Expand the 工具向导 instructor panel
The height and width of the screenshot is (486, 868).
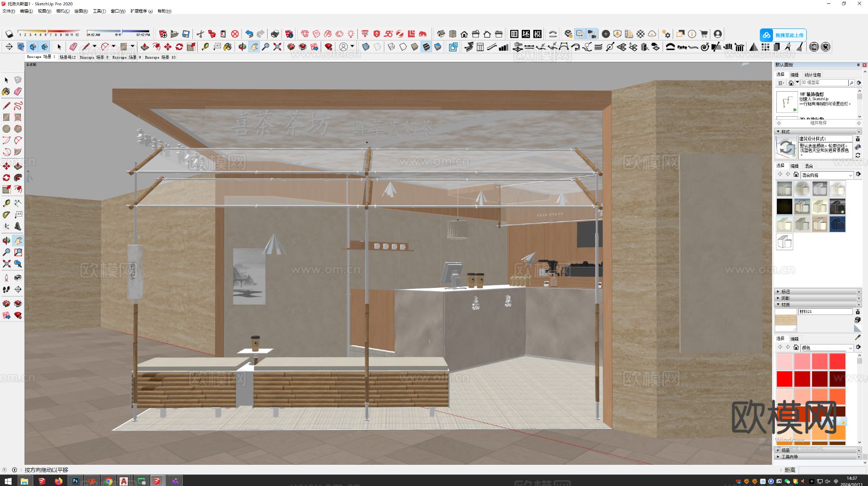click(818, 457)
